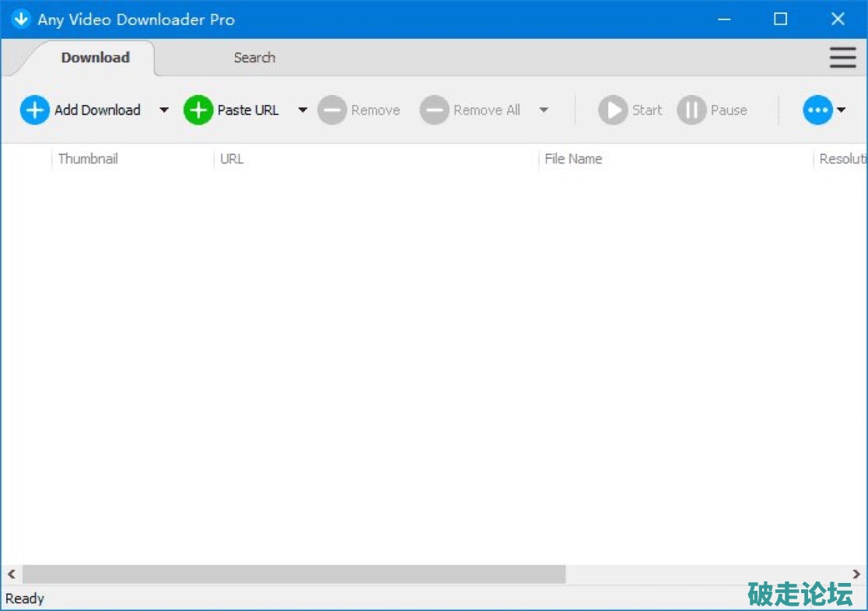Click the app logo in title bar
This screenshot has height=611, width=868.
point(20,19)
